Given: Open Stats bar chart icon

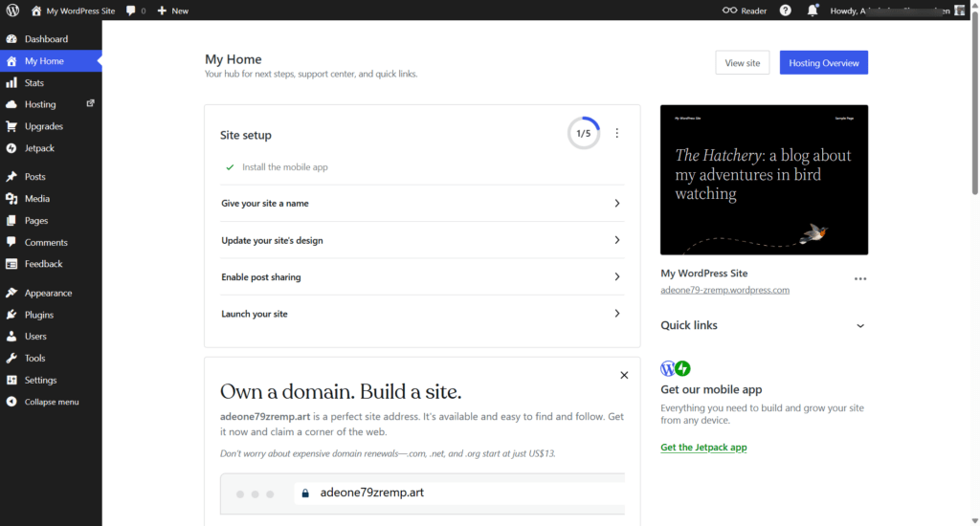Looking at the screenshot, I should coord(11,82).
